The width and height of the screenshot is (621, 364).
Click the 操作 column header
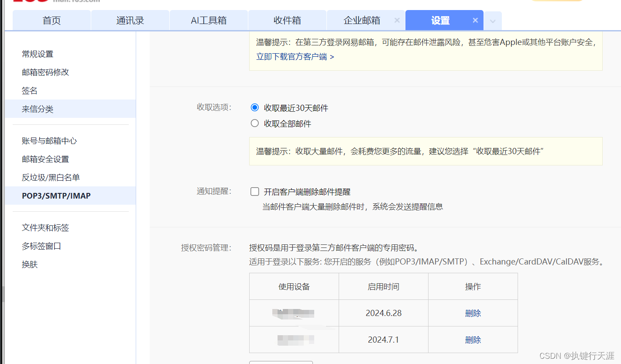pyautogui.click(x=473, y=287)
